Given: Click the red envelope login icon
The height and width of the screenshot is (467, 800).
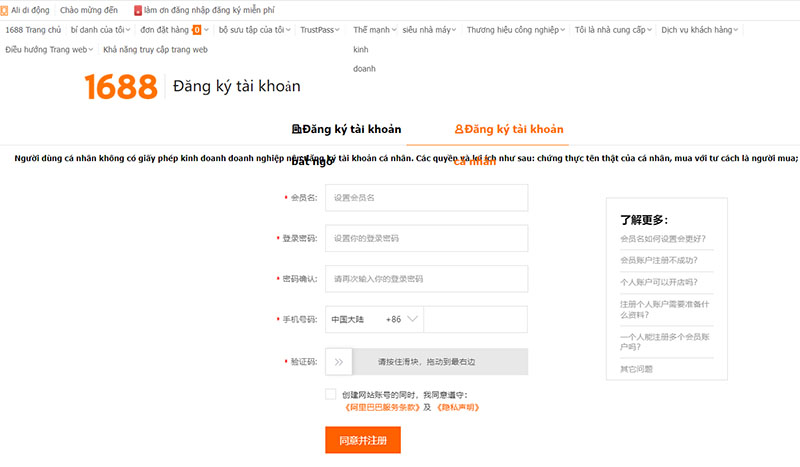Looking at the screenshot, I should (x=138, y=10).
